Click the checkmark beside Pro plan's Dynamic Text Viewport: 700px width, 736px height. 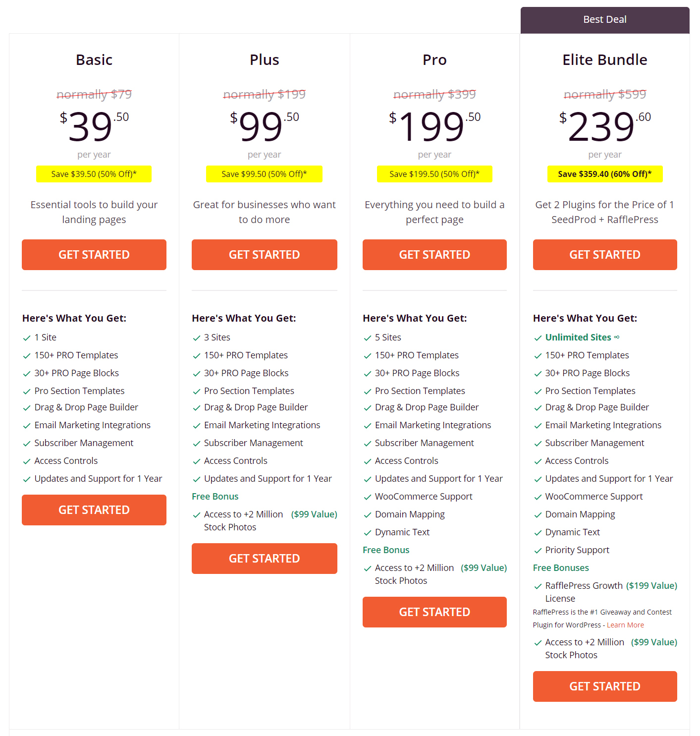(367, 533)
